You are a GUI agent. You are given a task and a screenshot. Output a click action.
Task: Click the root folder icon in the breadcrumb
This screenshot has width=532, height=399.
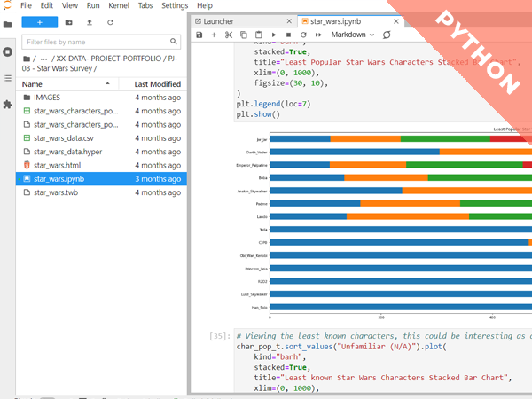(27, 59)
